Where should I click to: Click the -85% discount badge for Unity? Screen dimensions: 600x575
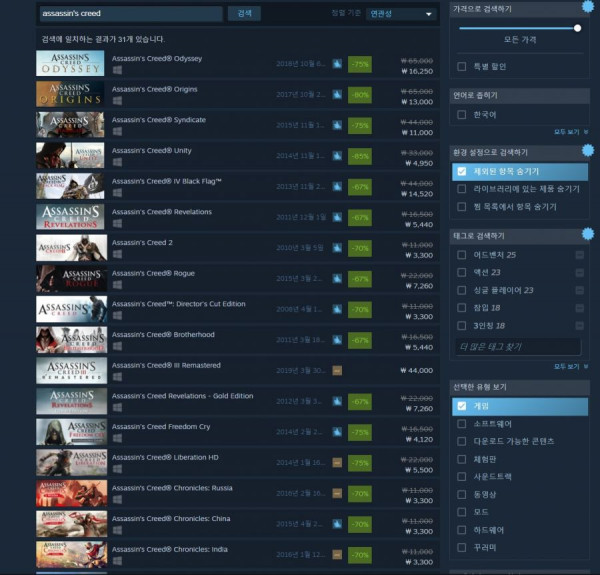coord(360,156)
